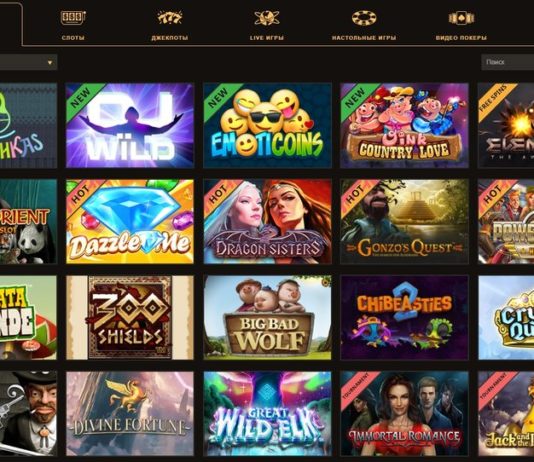Launch the Divine Fortune slot
Viewport: 534px width, 462px height.
(130, 414)
